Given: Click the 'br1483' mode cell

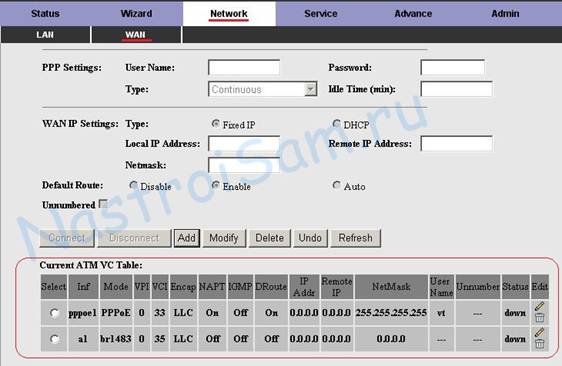Looking at the screenshot, I should pyautogui.click(x=116, y=339).
